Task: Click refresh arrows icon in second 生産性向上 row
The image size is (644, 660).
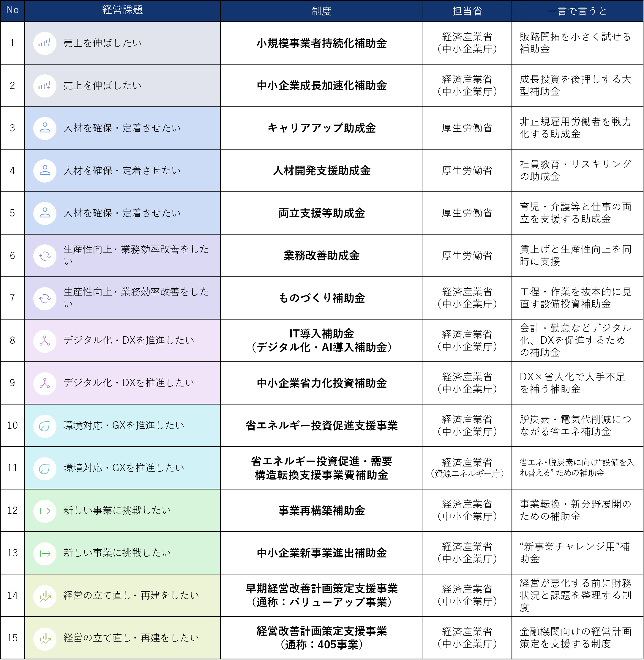Action: tap(45, 298)
